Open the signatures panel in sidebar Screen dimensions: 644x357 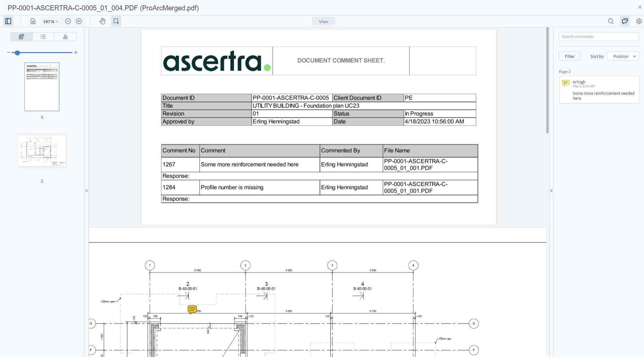65,36
